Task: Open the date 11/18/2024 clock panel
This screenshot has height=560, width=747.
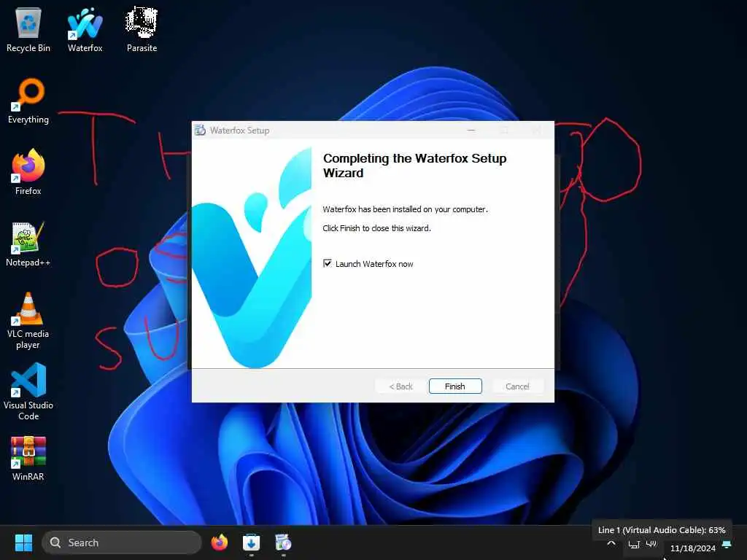Action: coord(693,548)
